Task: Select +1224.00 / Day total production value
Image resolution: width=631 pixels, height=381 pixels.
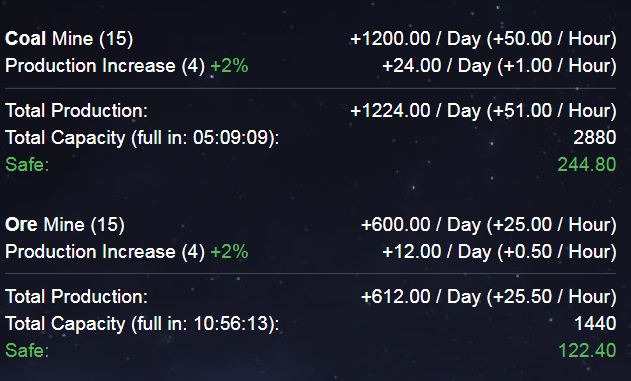Action: [x=483, y=111]
